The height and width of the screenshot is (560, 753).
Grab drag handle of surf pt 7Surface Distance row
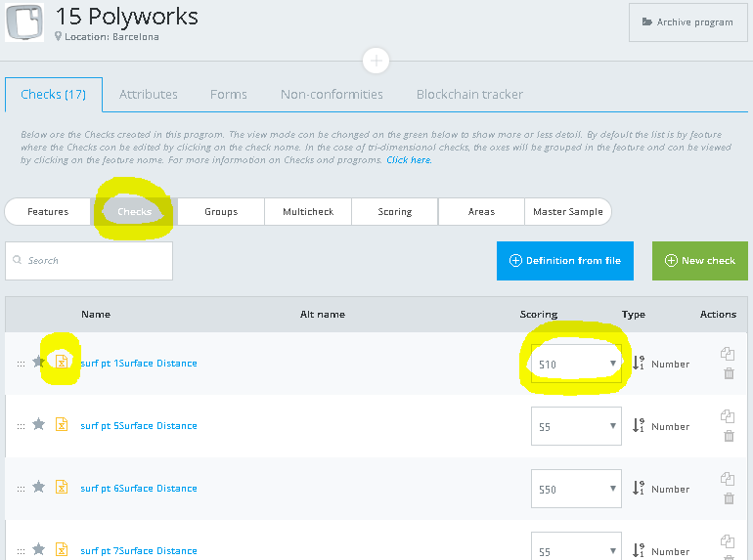point(21,551)
